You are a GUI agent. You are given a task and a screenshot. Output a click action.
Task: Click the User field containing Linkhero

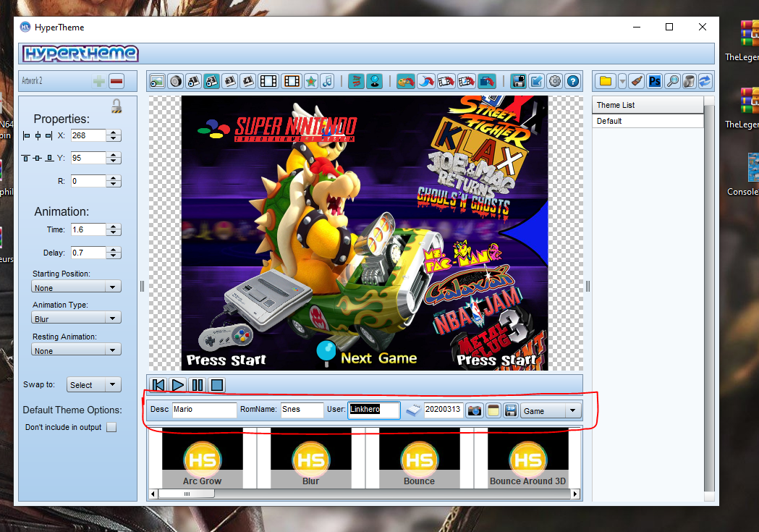coord(373,410)
